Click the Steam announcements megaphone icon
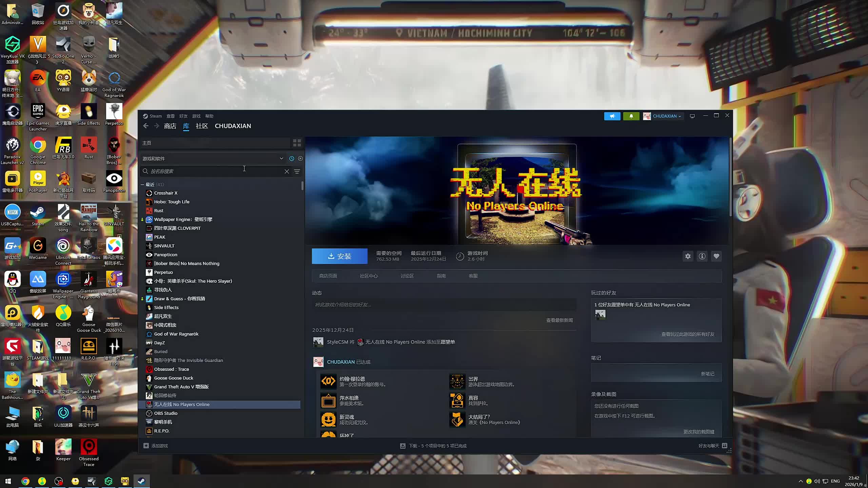 click(x=612, y=116)
